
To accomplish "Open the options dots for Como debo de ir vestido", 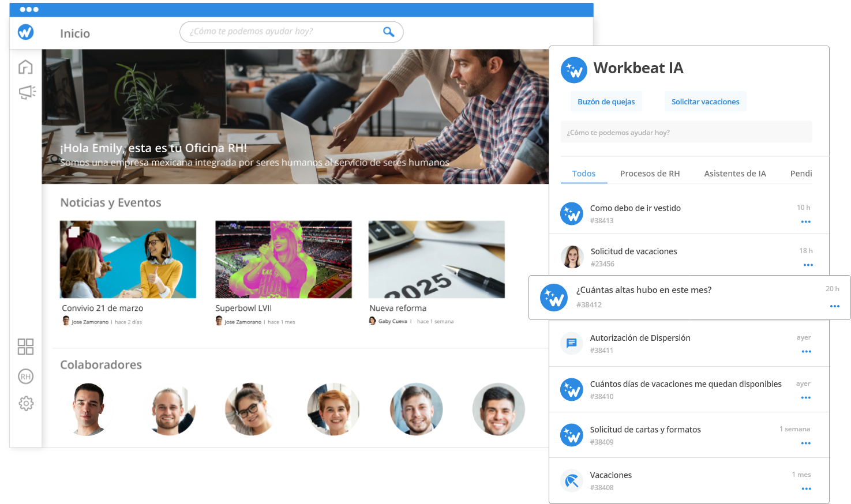I will pyautogui.click(x=806, y=221).
